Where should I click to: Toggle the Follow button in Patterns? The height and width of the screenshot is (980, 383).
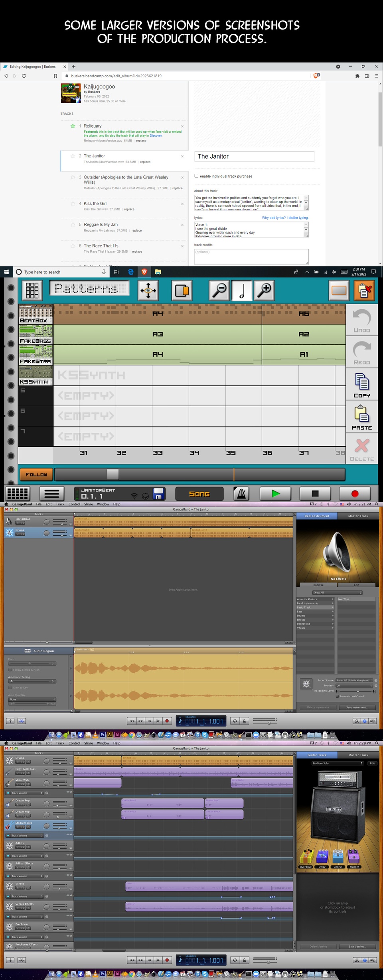[x=36, y=474]
